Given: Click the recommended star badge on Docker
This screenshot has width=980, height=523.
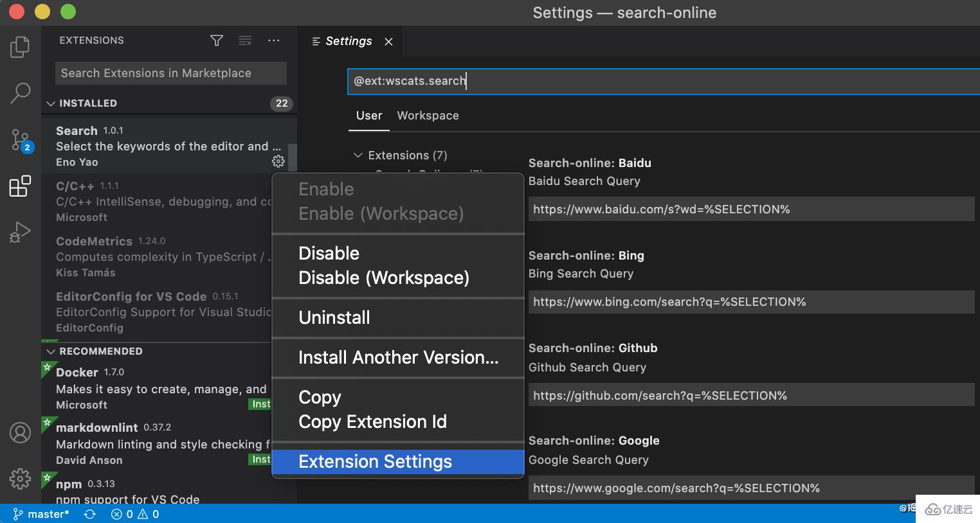Looking at the screenshot, I should click(x=46, y=367).
